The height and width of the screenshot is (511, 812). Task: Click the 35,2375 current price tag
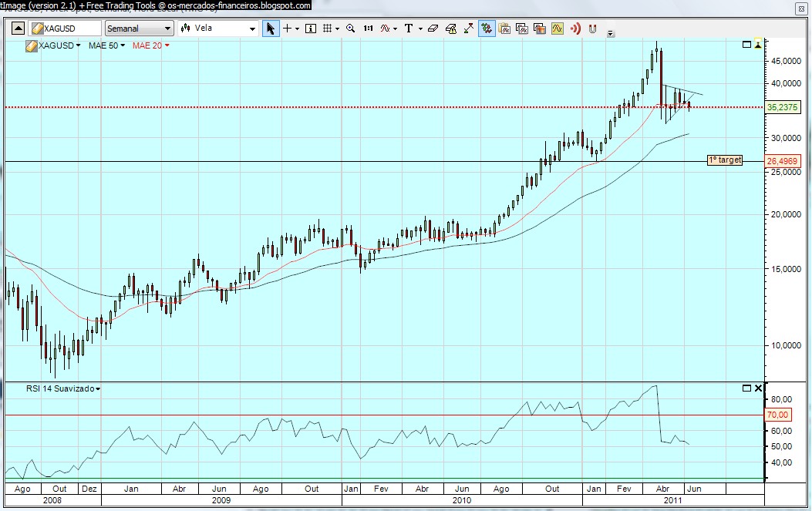[783, 107]
